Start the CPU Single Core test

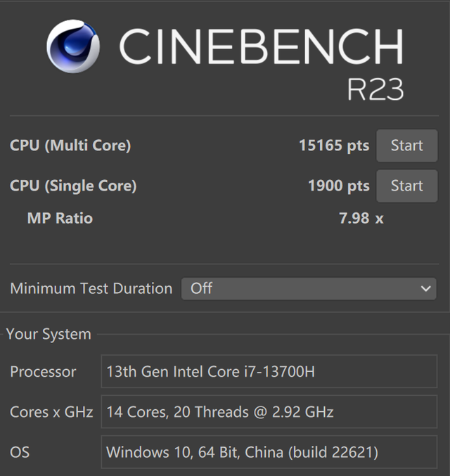pyautogui.click(x=406, y=186)
